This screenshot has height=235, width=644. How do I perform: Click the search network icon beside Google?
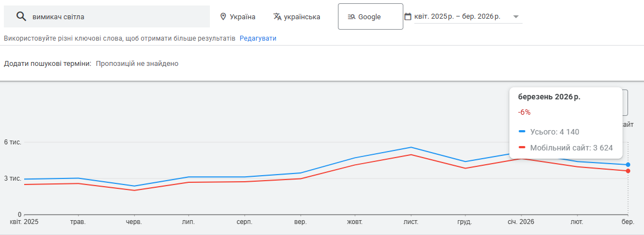352,16
